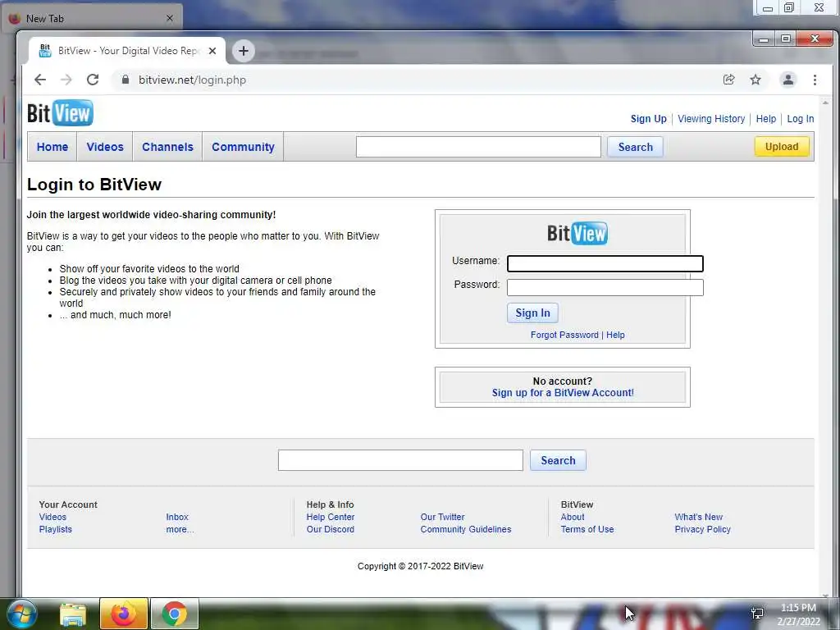Click the Sign Up link in header
Viewport: 840px width, 630px height.
648,119
